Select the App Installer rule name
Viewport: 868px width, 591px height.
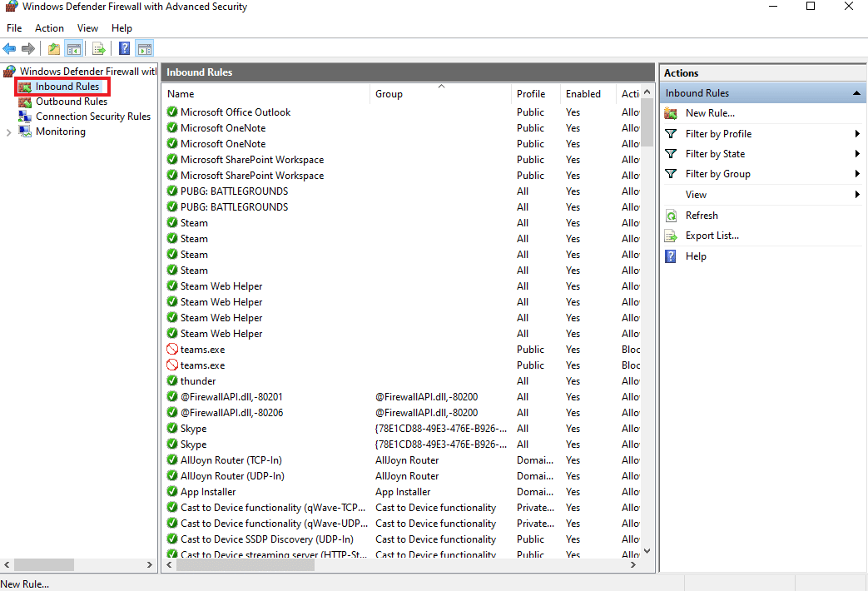[x=208, y=492]
